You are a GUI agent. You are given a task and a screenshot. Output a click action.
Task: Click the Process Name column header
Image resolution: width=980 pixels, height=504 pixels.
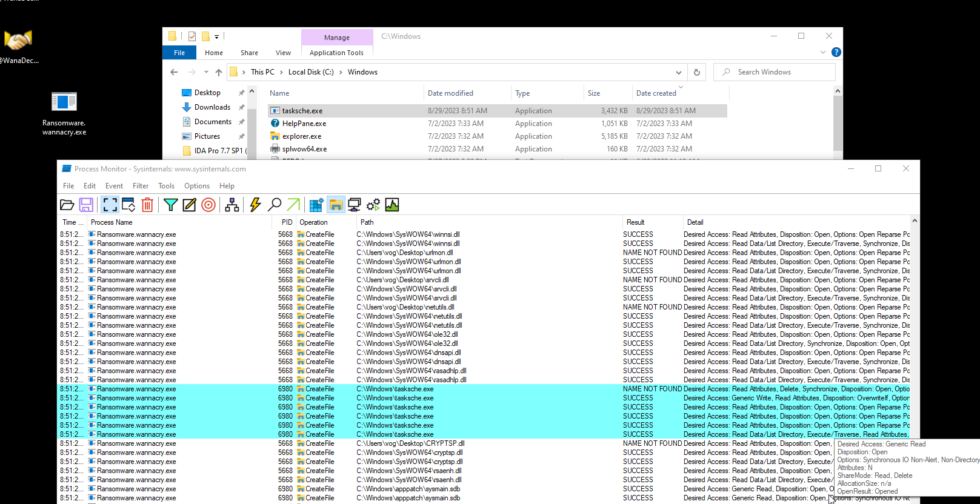pyautogui.click(x=179, y=222)
